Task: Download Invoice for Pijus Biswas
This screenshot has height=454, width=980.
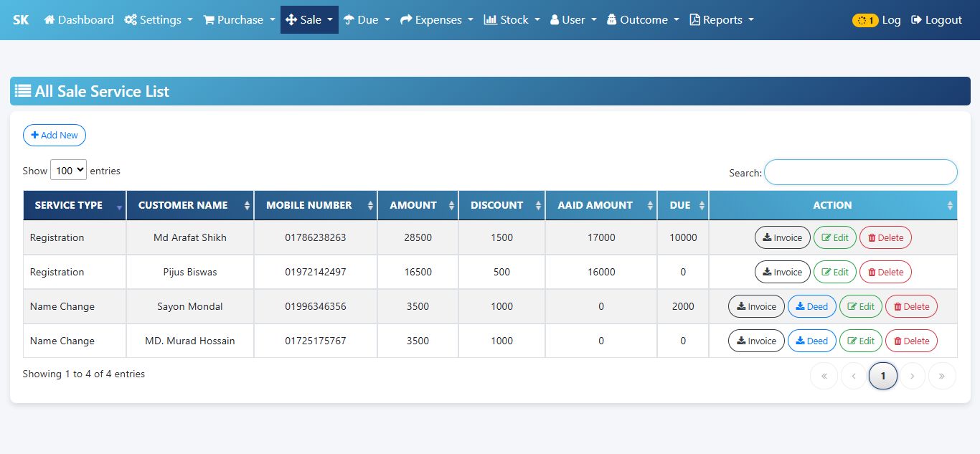Action: click(x=783, y=272)
